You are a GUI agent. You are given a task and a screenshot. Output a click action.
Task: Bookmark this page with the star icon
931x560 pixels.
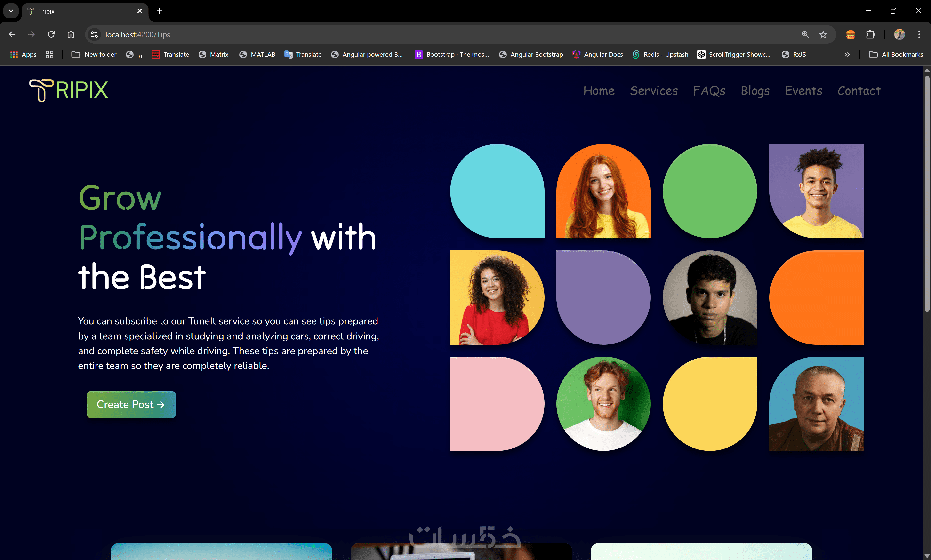(x=823, y=34)
